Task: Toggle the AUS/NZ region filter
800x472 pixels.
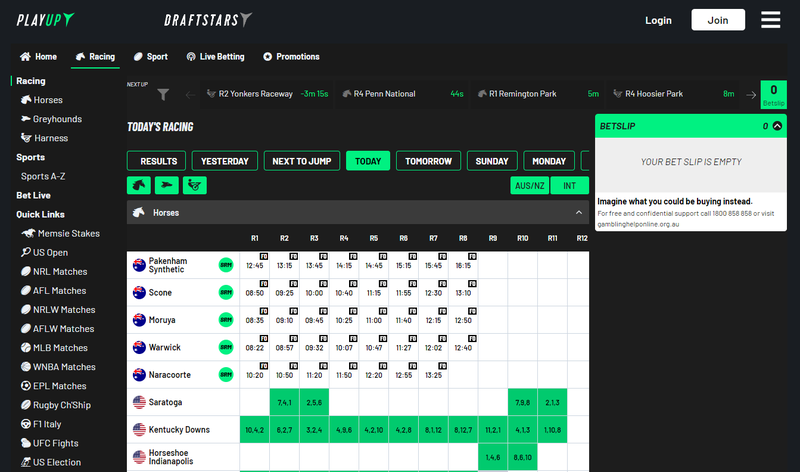Action: (530, 186)
